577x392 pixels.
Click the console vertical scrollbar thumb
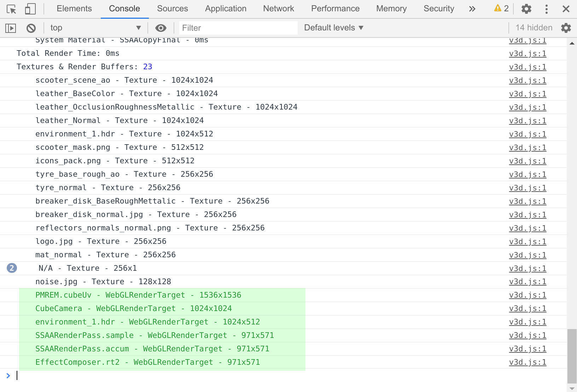click(x=572, y=356)
